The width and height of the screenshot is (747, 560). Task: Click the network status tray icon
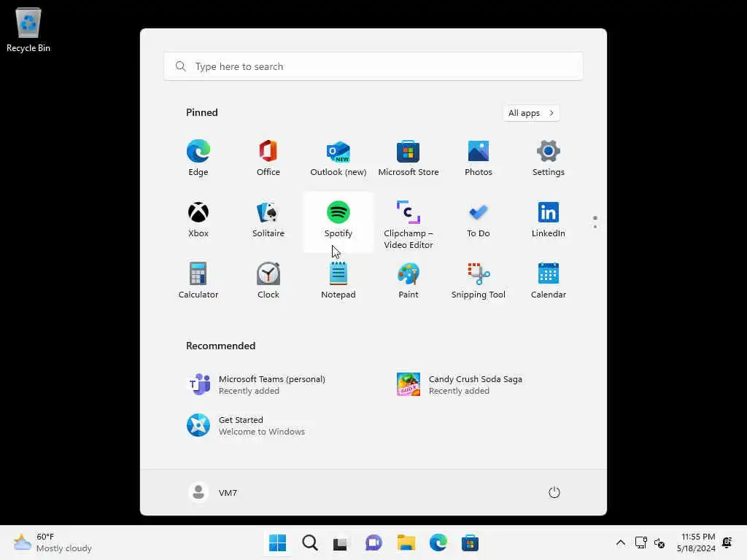640,542
